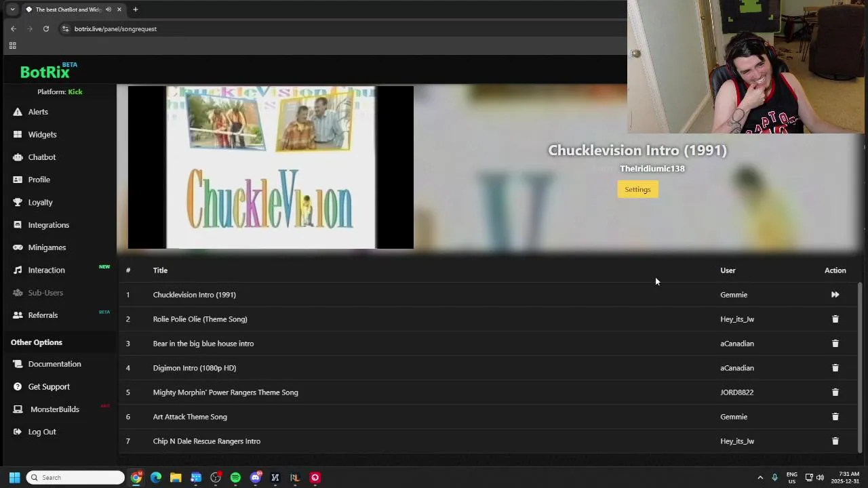Open the Windows Start menu
This screenshot has width=868, height=488.
pyautogui.click(x=14, y=478)
